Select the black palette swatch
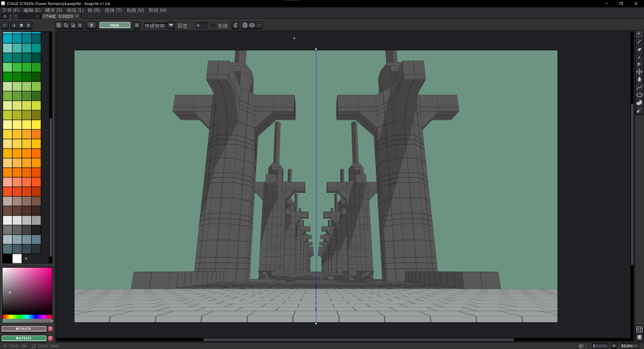The width and height of the screenshot is (644, 349). pyautogui.click(x=7, y=258)
